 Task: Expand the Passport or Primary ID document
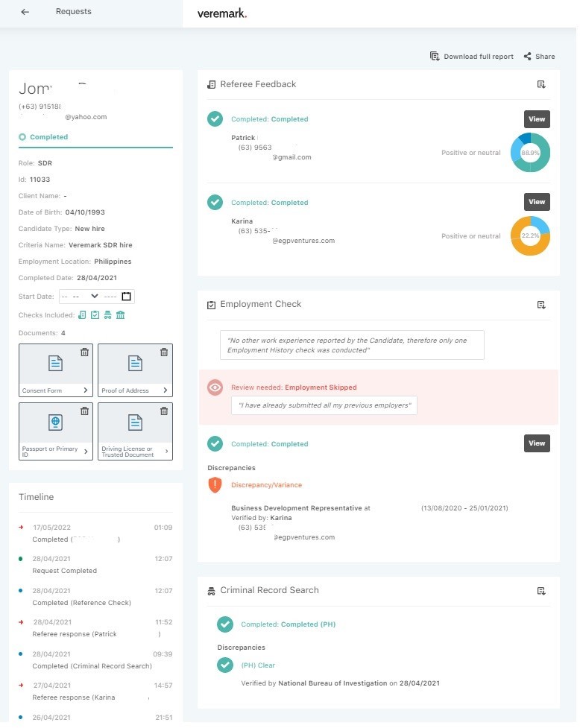tap(85, 452)
